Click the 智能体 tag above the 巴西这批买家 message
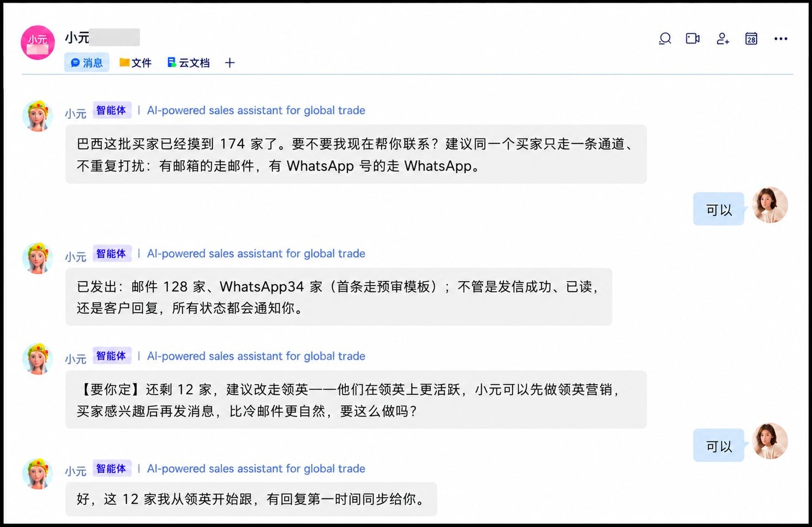Image resolution: width=812 pixels, height=527 pixels. pyautogui.click(x=112, y=110)
